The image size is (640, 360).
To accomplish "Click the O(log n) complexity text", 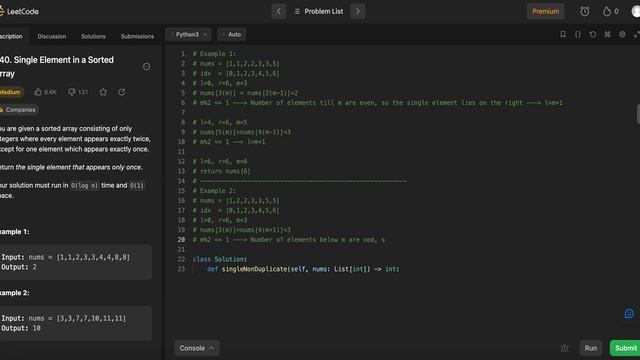I will point(84,186).
